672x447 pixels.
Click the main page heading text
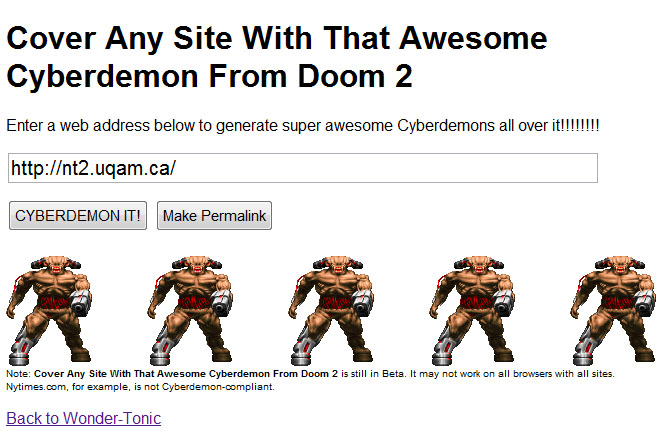point(277,57)
